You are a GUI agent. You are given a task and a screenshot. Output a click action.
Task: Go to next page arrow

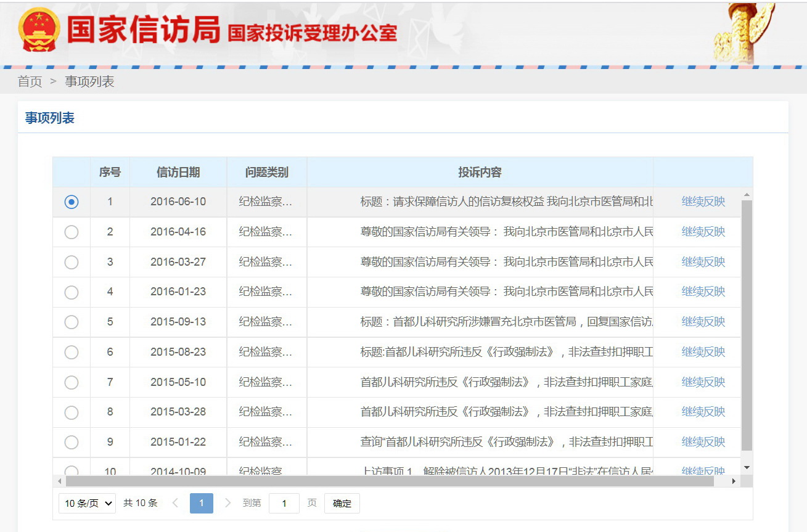[x=228, y=503]
